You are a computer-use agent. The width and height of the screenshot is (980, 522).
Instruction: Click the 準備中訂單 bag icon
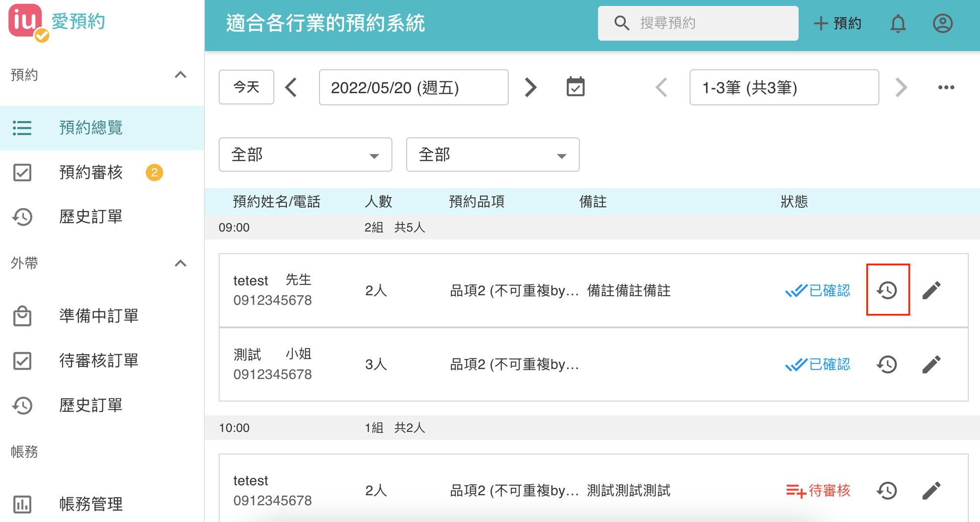click(22, 316)
